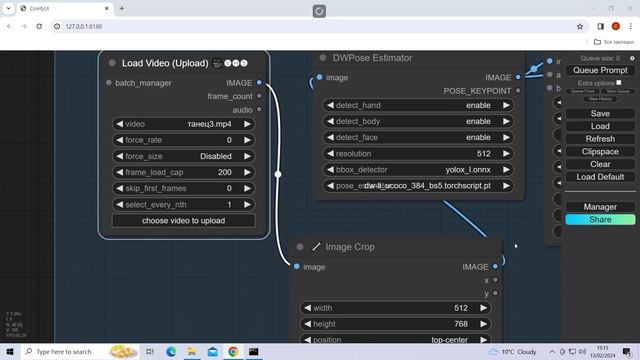640x360 pixels.
Task: Show hidden system tray icons chevron
Action: tap(552, 351)
